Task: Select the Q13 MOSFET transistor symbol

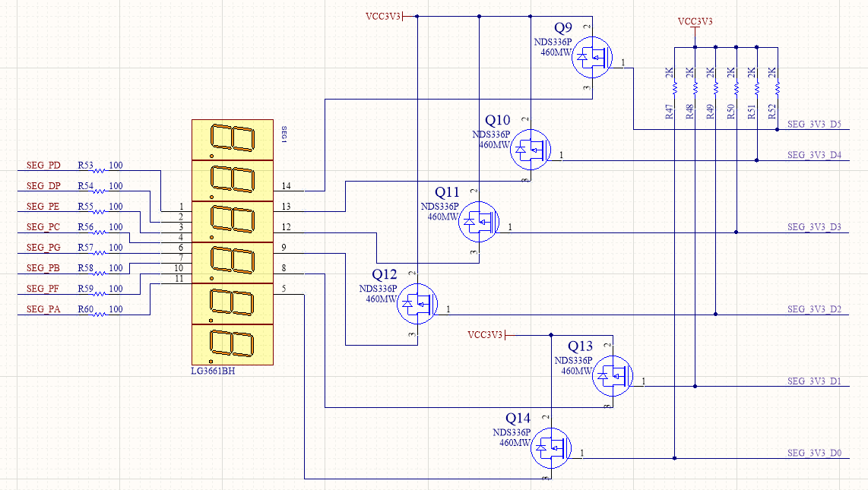Action: click(613, 375)
